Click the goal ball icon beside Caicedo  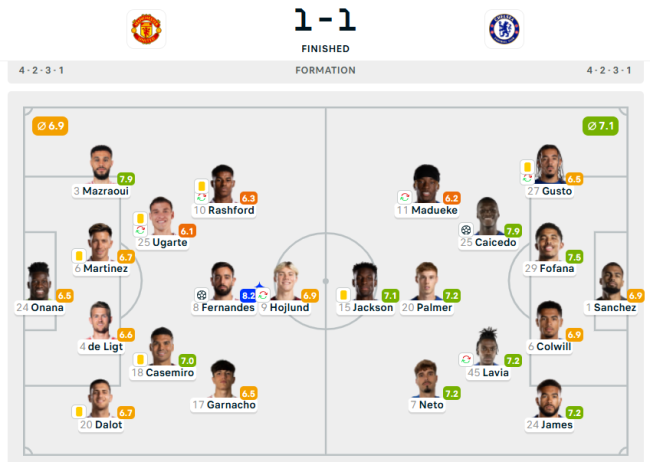point(466,229)
